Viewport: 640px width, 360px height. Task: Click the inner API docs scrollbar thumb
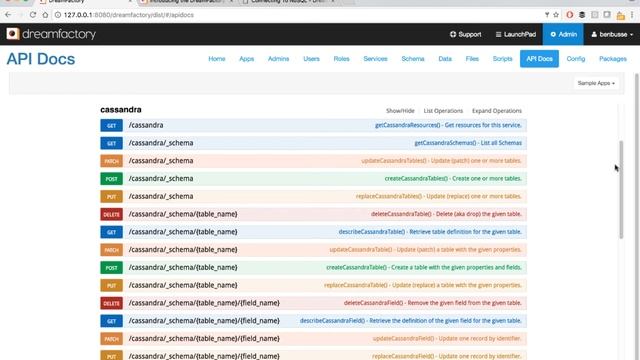[x=621, y=189]
